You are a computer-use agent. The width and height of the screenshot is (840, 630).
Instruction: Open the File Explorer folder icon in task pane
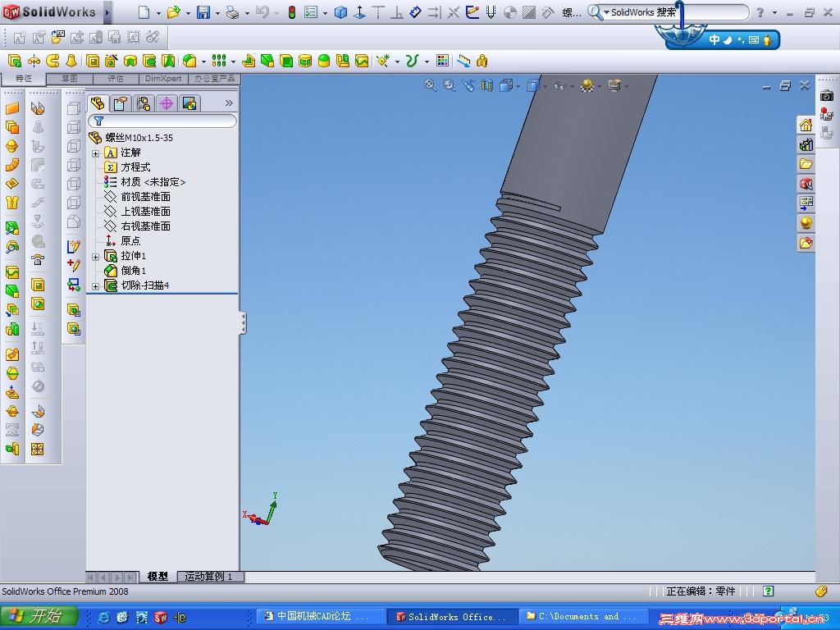click(x=806, y=164)
